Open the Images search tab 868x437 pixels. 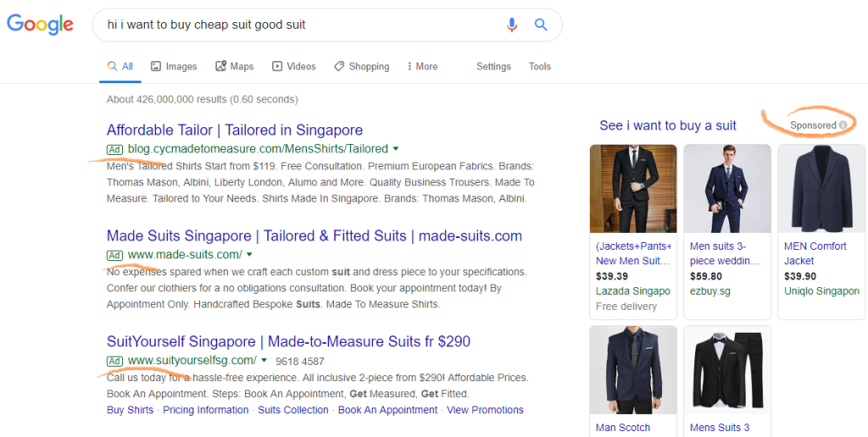(x=174, y=66)
